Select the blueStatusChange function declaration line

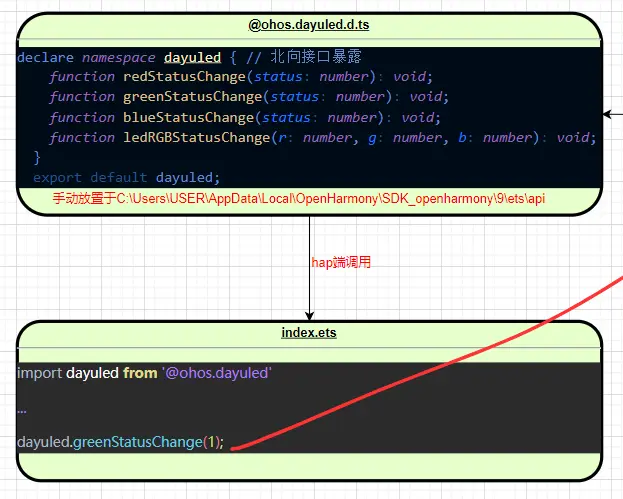pyautogui.click(x=245, y=117)
